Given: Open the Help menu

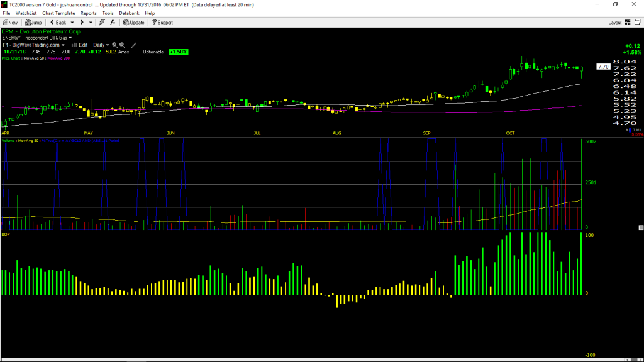Looking at the screenshot, I should (x=150, y=13).
